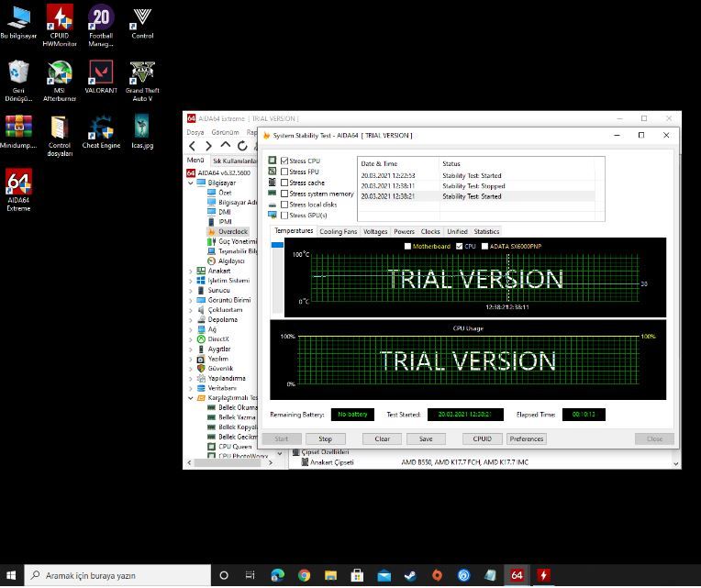Click the AIDA64 refresh toolbar icon
This screenshot has height=588, width=701.
pyautogui.click(x=242, y=146)
